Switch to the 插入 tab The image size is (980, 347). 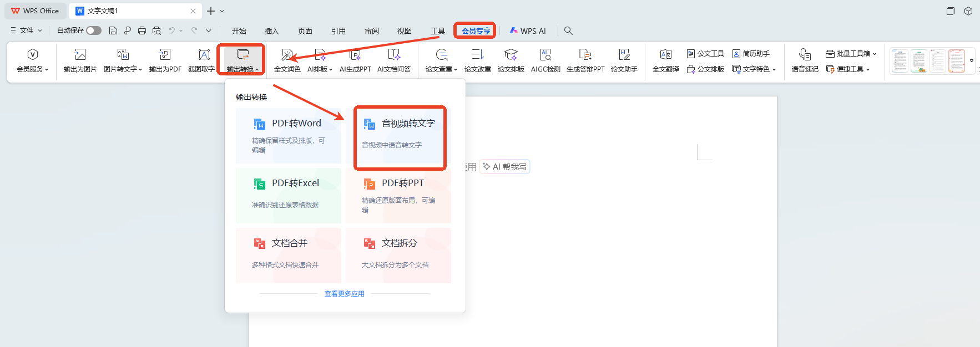[272, 31]
